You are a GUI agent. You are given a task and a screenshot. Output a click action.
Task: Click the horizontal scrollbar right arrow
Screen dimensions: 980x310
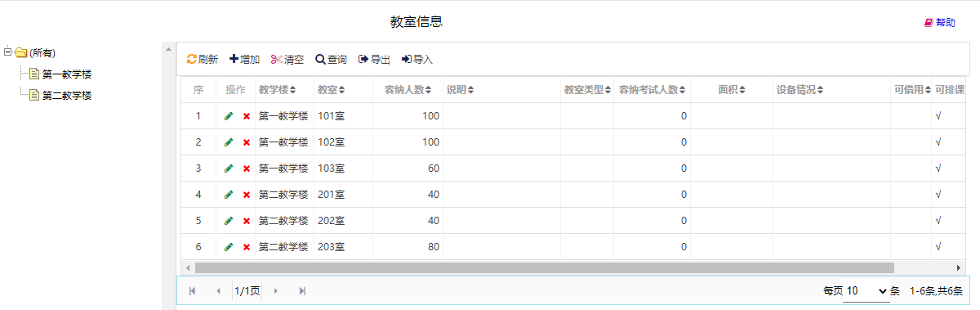click(959, 267)
